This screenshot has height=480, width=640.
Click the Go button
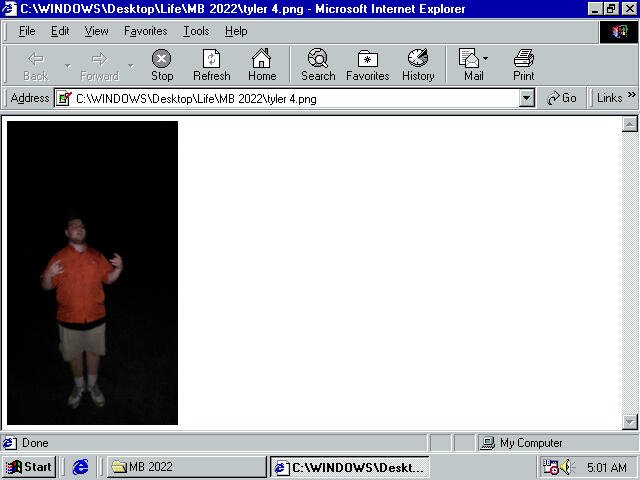pyautogui.click(x=562, y=98)
